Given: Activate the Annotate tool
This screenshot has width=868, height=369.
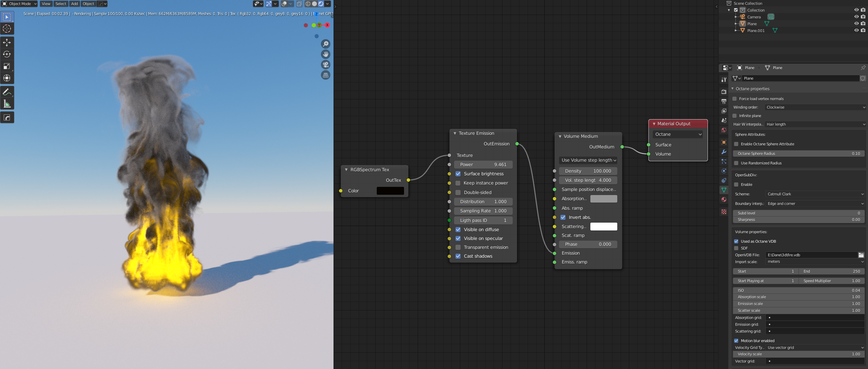Looking at the screenshot, I should coord(7,92).
